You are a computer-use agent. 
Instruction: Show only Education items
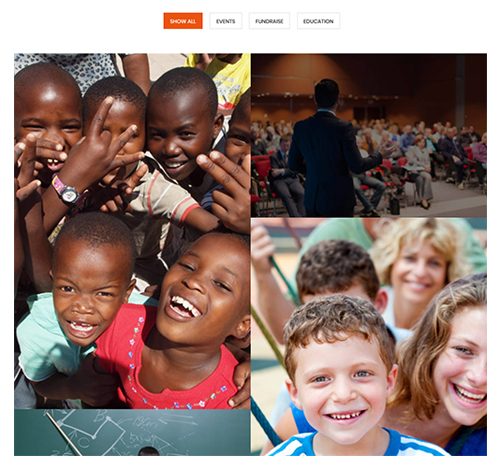pyautogui.click(x=318, y=21)
